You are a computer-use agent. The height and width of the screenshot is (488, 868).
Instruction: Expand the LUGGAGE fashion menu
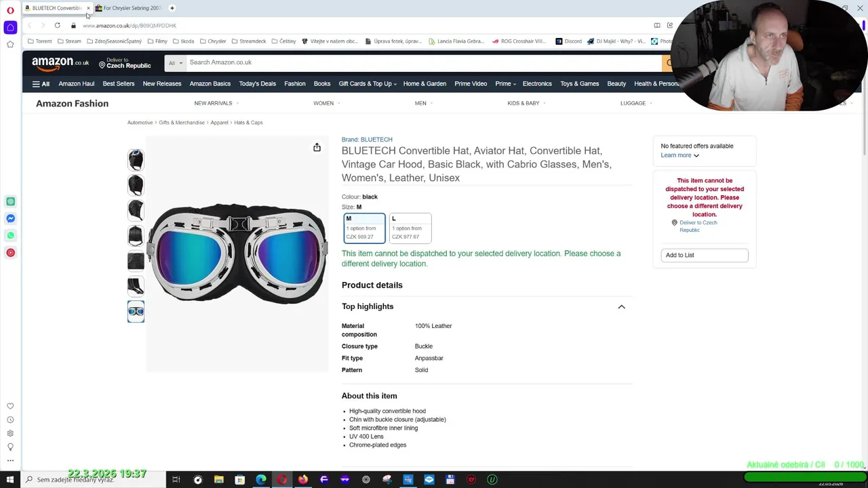(x=636, y=103)
